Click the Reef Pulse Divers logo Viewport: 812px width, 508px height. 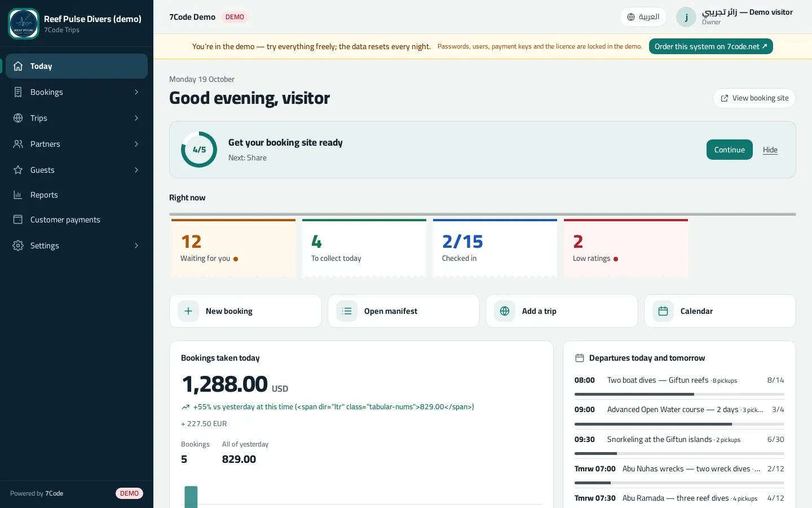24,24
